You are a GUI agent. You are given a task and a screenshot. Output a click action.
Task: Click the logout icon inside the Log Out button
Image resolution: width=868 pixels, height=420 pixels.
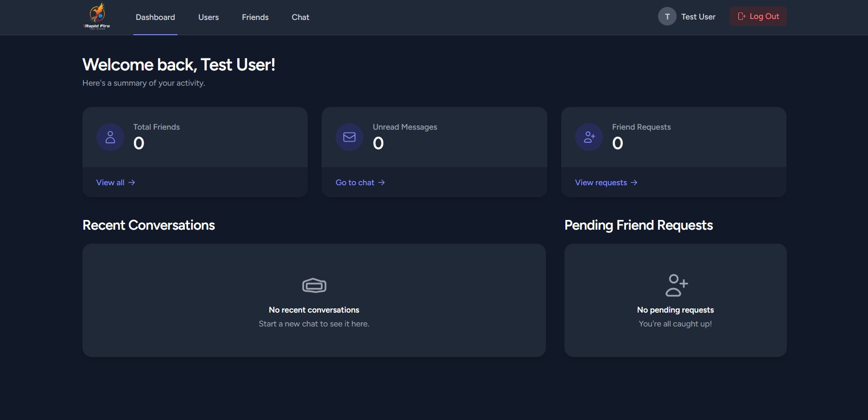(741, 16)
